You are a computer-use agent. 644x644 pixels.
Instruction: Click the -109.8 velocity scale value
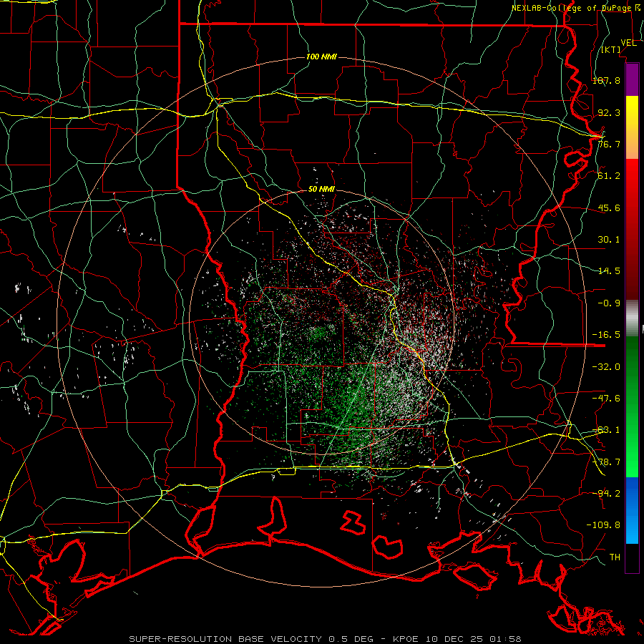pos(603,525)
